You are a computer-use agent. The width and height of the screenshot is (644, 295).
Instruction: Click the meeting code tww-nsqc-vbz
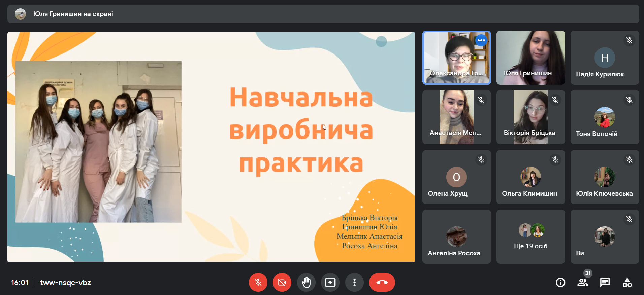(x=65, y=283)
